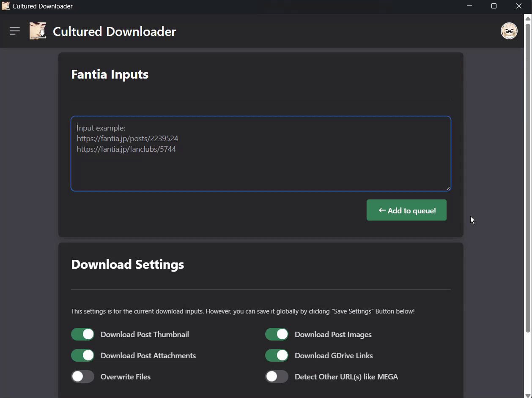Click the Download GDrive Links label
This screenshot has width=532, height=398.
tap(334, 356)
